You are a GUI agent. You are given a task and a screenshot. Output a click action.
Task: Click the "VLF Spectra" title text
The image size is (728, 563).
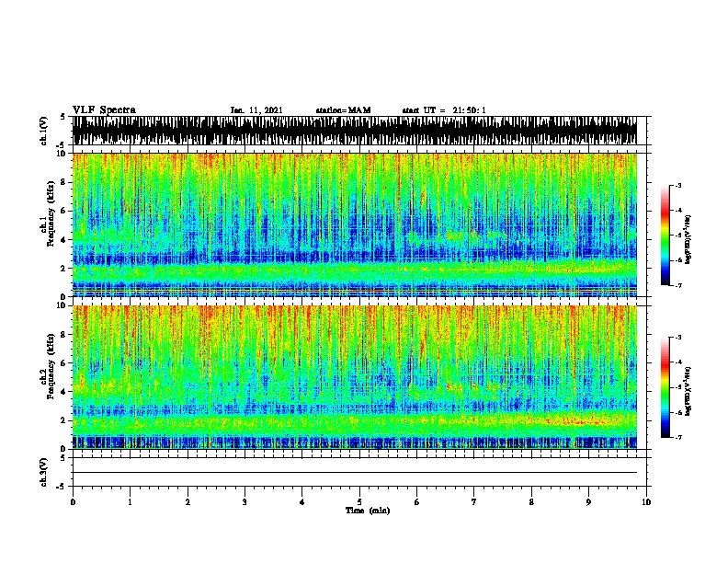(x=104, y=110)
